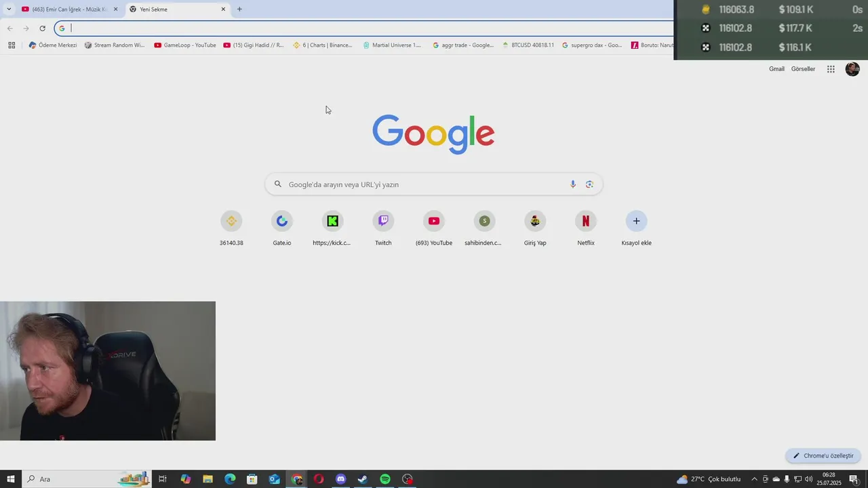The width and height of the screenshot is (868, 488).
Task: Open the Stream Random Wi... bookmark
Action: 115,45
